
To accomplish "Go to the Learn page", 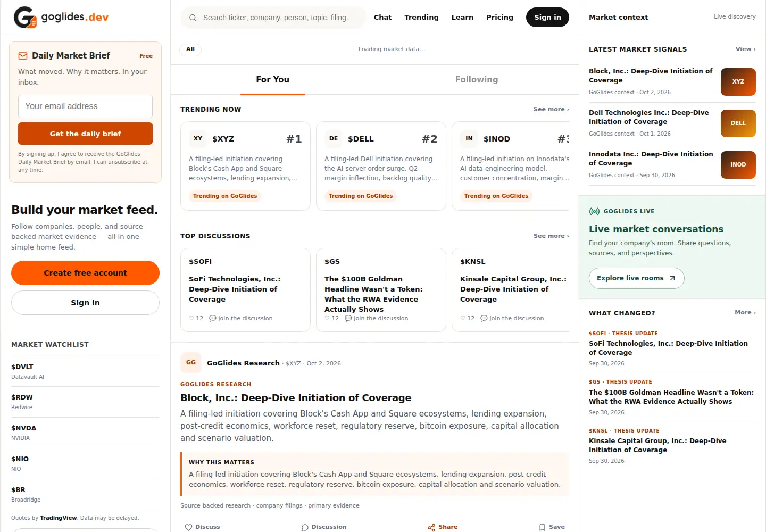I will pos(462,18).
